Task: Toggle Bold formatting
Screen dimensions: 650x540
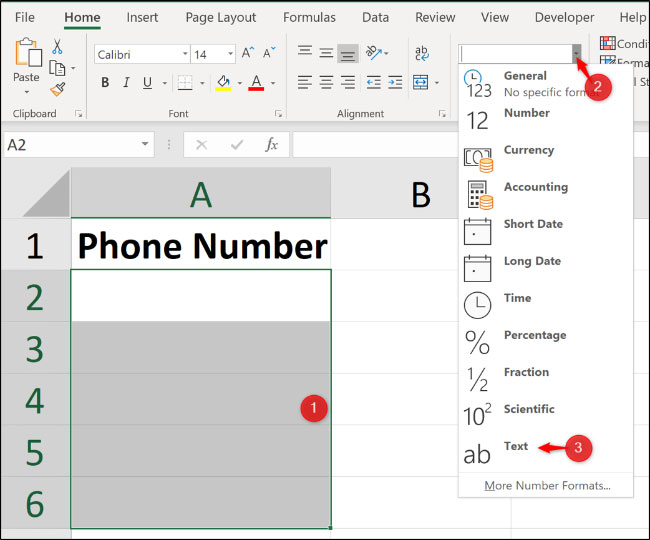Action: pyautogui.click(x=105, y=82)
